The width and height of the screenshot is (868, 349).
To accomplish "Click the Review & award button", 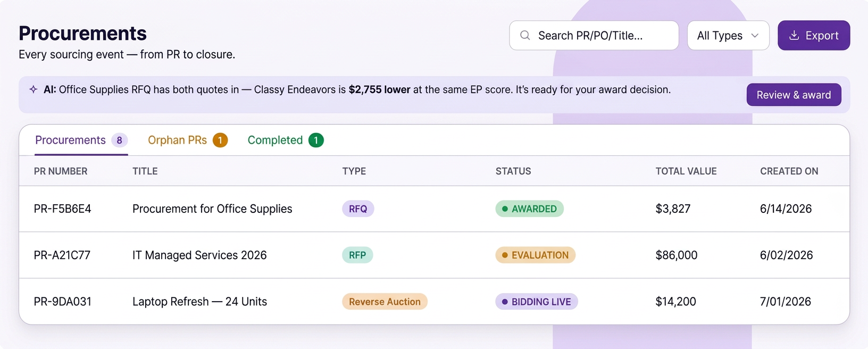I will click(794, 95).
